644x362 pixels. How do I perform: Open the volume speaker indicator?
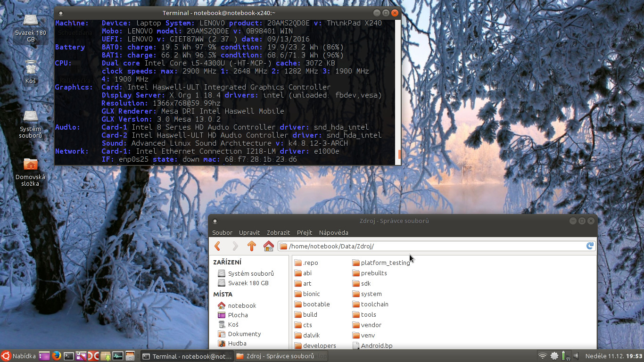(x=576, y=356)
